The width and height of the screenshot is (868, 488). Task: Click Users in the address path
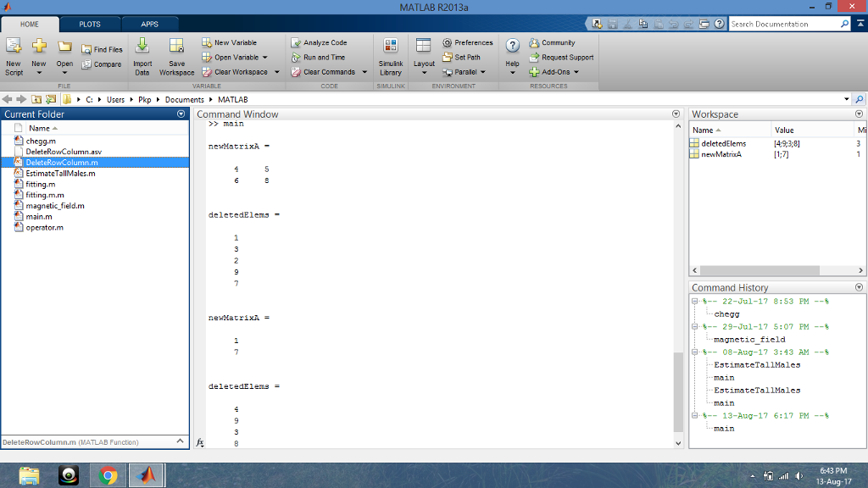115,100
